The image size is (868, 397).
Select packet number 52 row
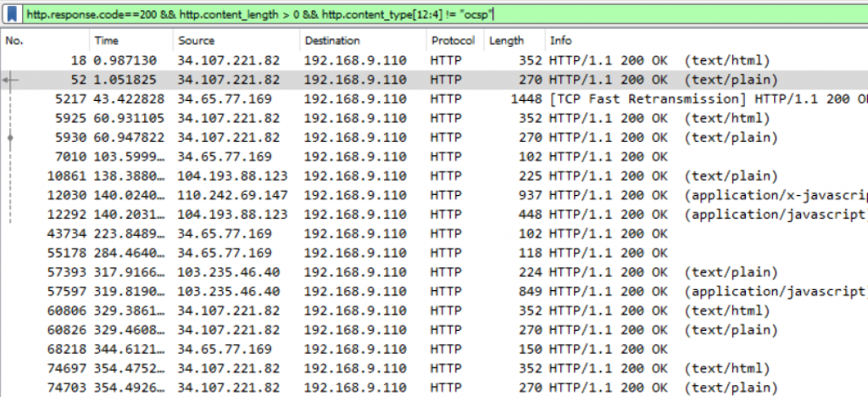pyautogui.click(x=434, y=80)
